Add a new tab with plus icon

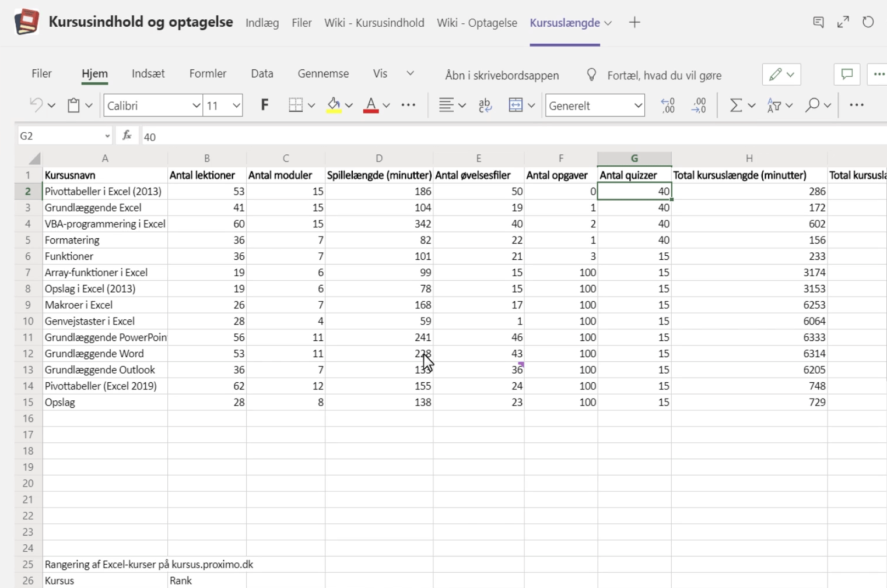634,22
